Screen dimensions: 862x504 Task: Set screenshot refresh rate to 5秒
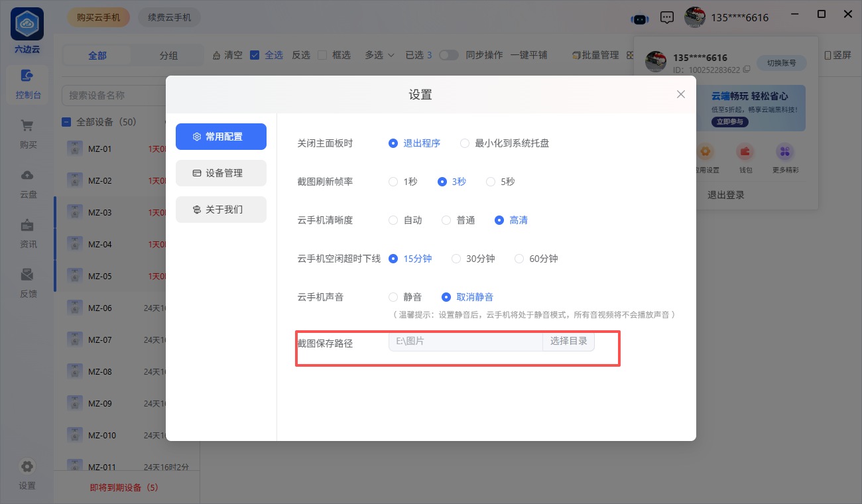tap(491, 182)
